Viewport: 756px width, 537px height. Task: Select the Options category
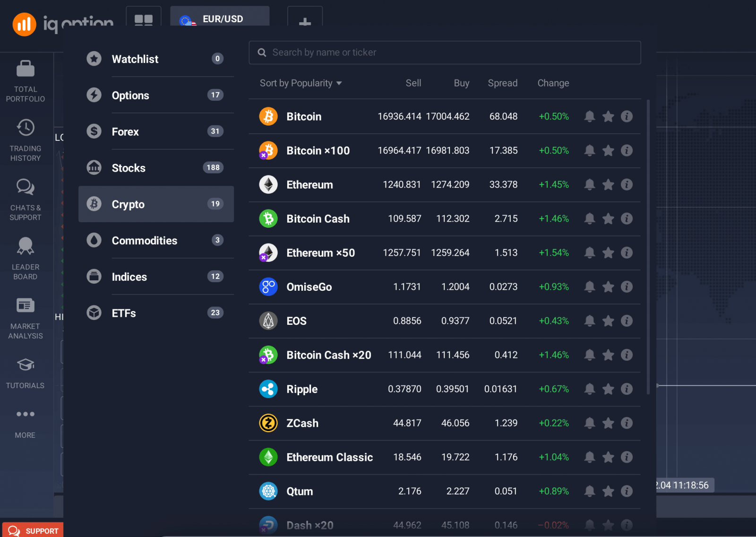click(x=156, y=95)
